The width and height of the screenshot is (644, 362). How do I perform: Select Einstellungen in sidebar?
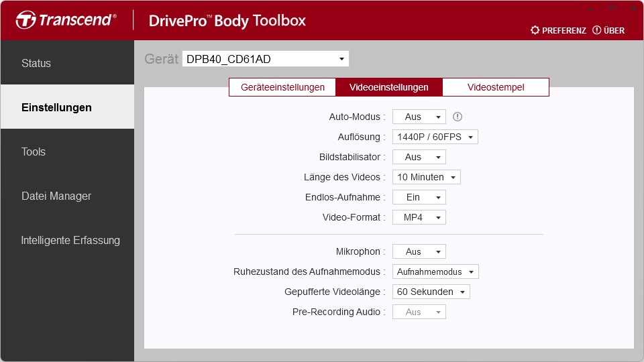pos(67,107)
